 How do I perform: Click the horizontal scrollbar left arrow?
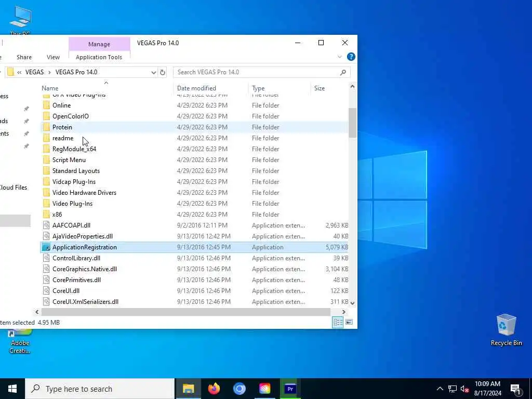click(37, 312)
